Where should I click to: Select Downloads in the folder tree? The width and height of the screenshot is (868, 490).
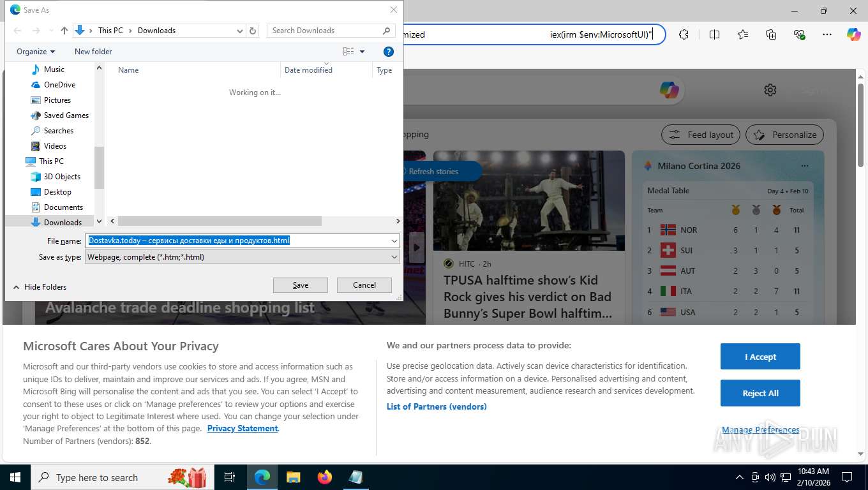[63, 222]
